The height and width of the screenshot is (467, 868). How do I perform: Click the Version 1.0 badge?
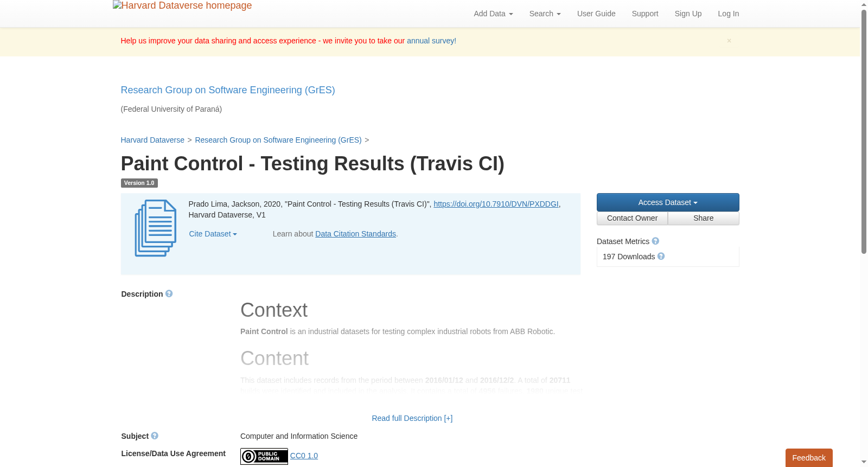(x=139, y=183)
